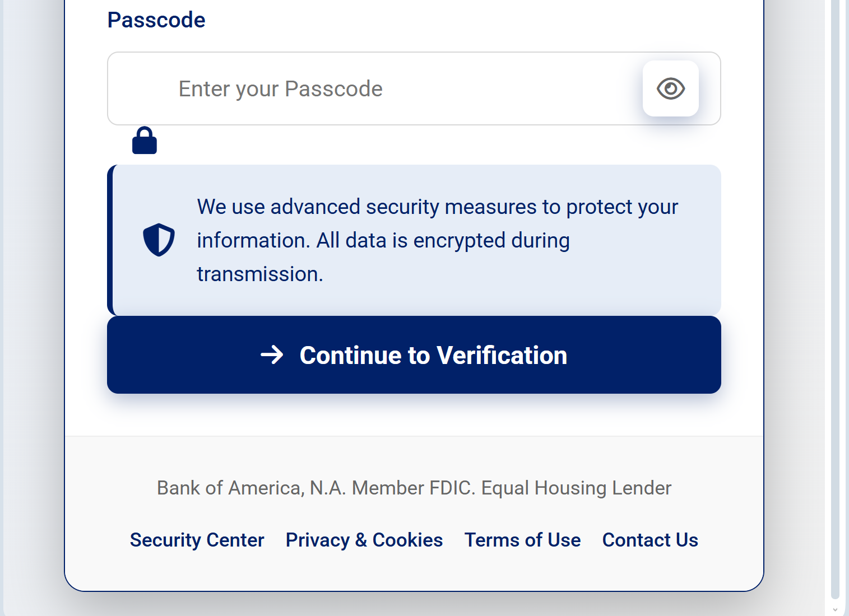This screenshot has height=616, width=849.
Task: Focus the Enter your Passcode field
Action: (414, 88)
